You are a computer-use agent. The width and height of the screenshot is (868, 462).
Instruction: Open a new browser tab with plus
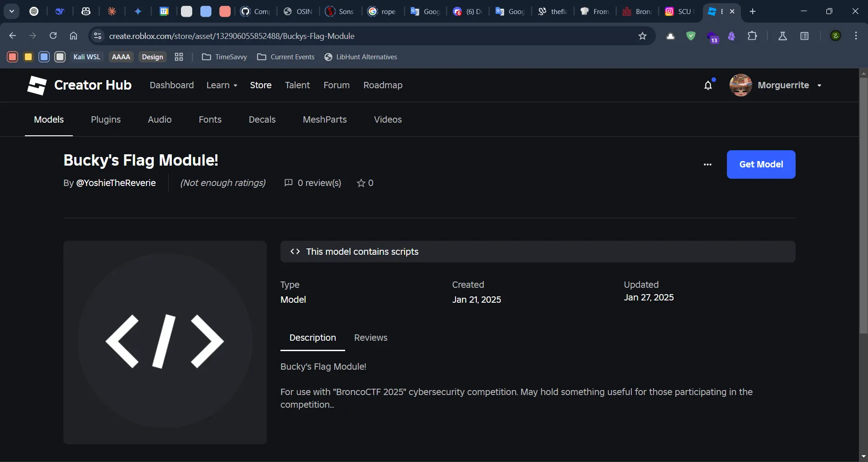click(753, 11)
